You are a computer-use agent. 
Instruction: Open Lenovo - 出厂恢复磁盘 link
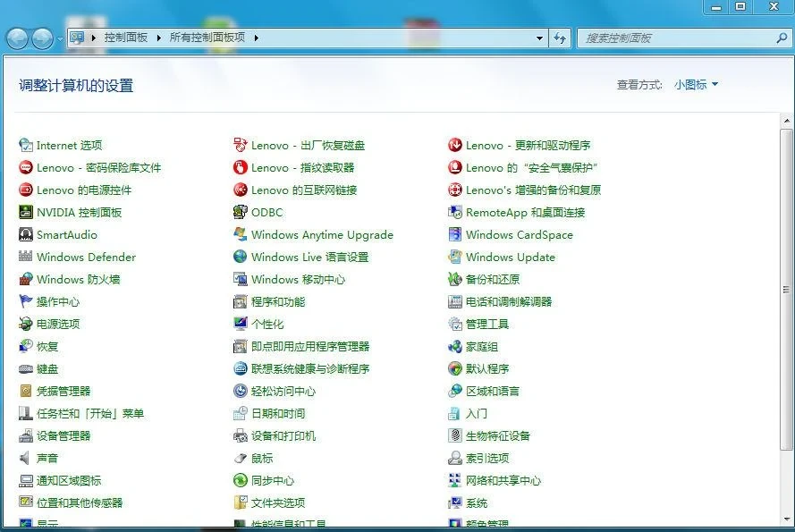pyautogui.click(x=308, y=145)
